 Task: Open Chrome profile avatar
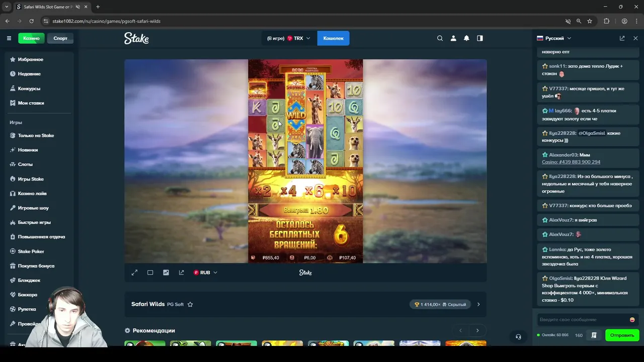tap(624, 21)
